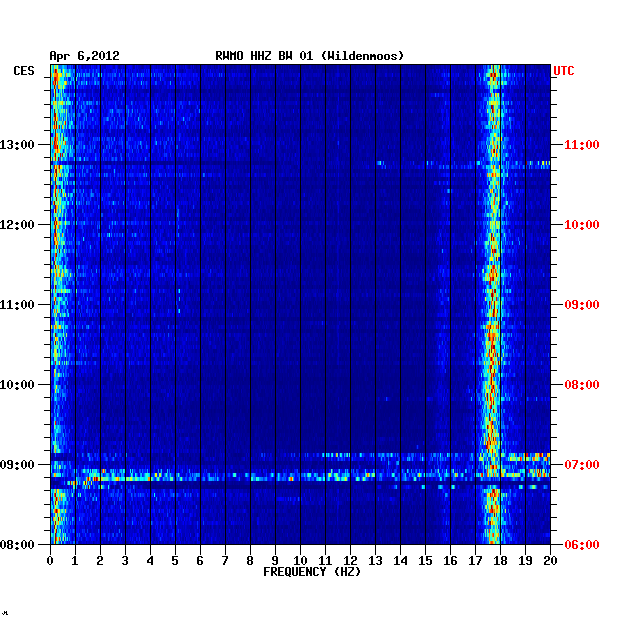
Task: Click the red 09:00 UTC label
Action: [x=582, y=305]
